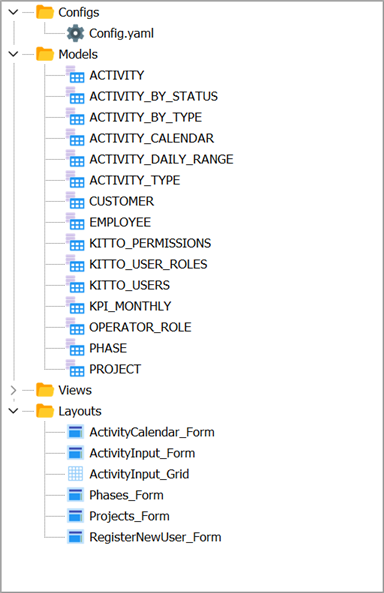This screenshot has width=384, height=593.
Task: Select the KITTO_PERMISSIONS model
Action: 150,243
